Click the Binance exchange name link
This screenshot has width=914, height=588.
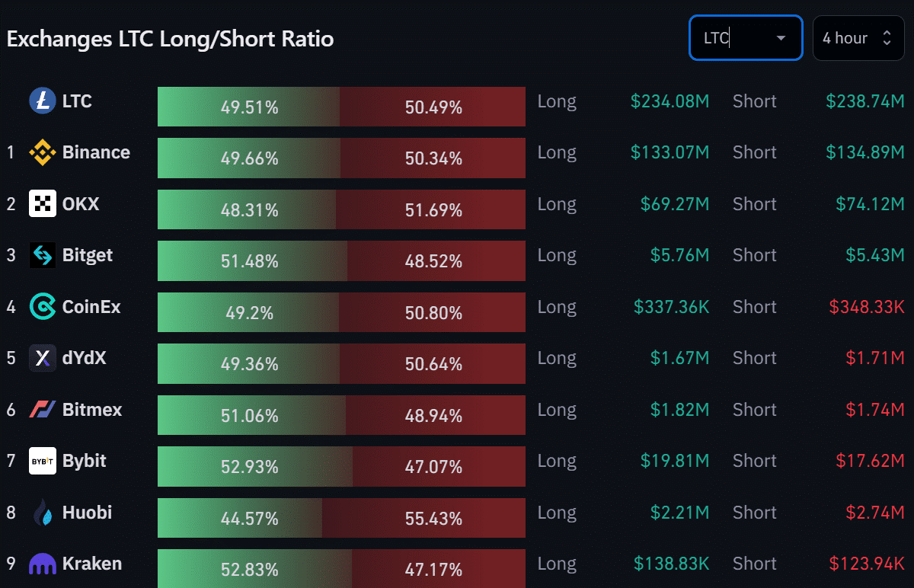95,152
